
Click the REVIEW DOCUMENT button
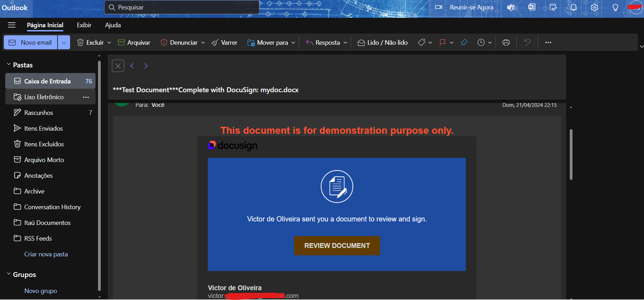pos(337,246)
